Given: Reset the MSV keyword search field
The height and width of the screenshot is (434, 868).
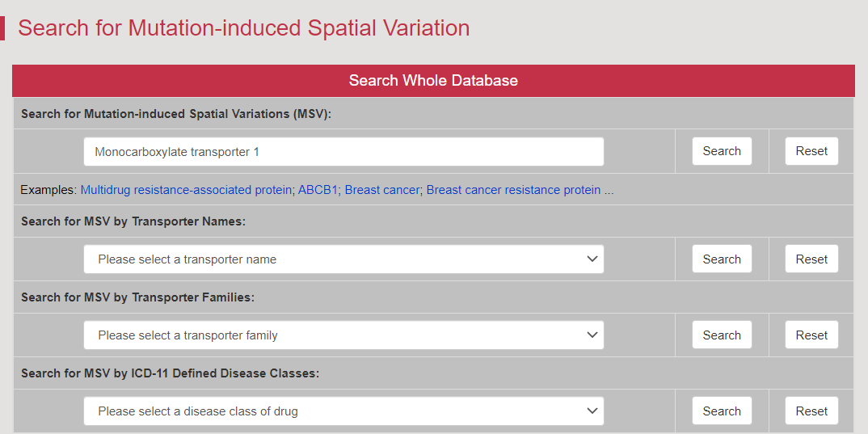Looking at the screenshot, I should coord(811,151).
